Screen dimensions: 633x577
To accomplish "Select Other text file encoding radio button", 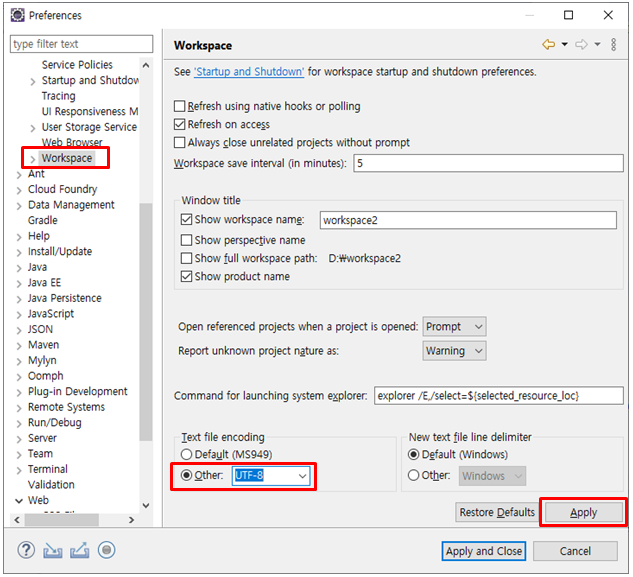I will click(x=187, y=475).
